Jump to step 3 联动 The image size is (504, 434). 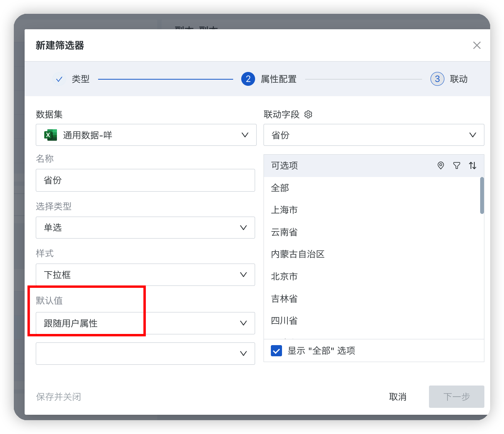449,79
